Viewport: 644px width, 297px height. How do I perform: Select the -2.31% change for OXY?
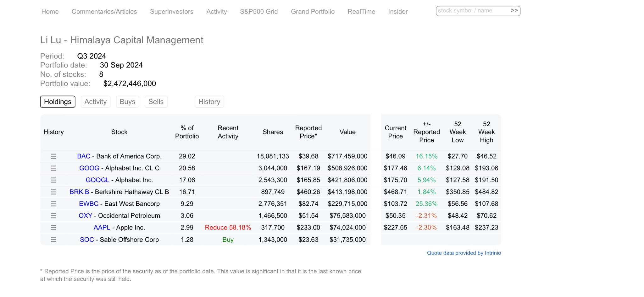coord(426,216)
